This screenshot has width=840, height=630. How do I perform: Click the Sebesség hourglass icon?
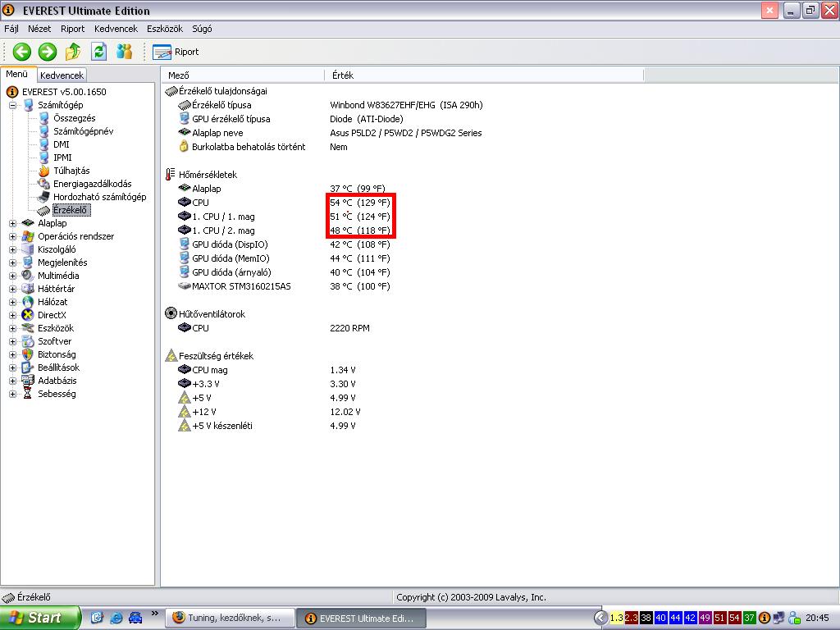pos(28,394)
